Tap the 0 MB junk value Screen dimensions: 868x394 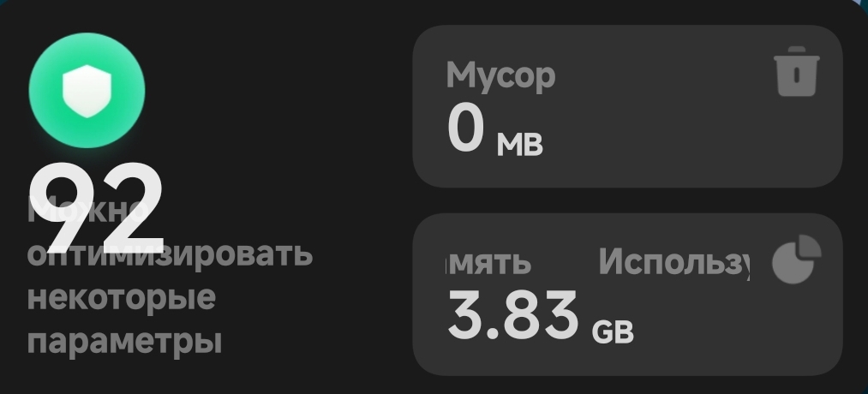[494, 134]
